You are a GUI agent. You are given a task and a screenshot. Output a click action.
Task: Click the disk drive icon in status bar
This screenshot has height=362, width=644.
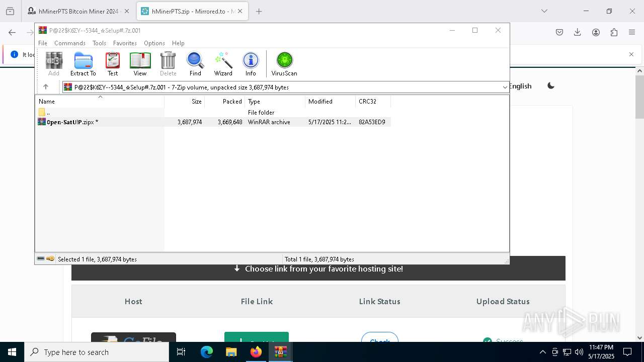(x=41, y=259)
